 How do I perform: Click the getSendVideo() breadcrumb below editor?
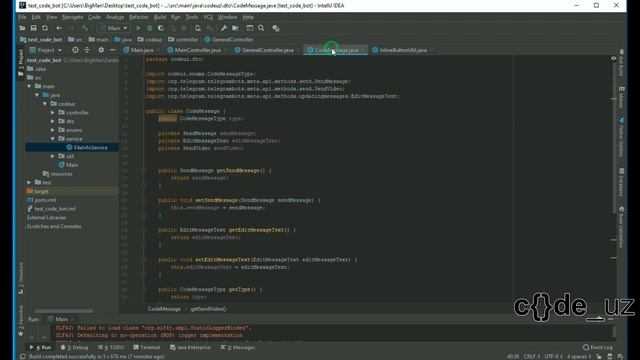[x=209, y=309]
